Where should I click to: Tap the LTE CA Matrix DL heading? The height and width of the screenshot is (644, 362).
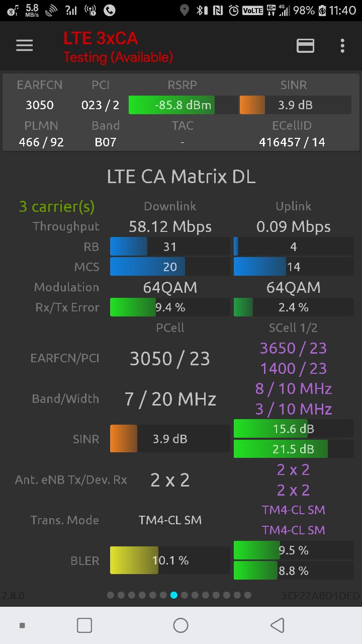pos(181,177)
